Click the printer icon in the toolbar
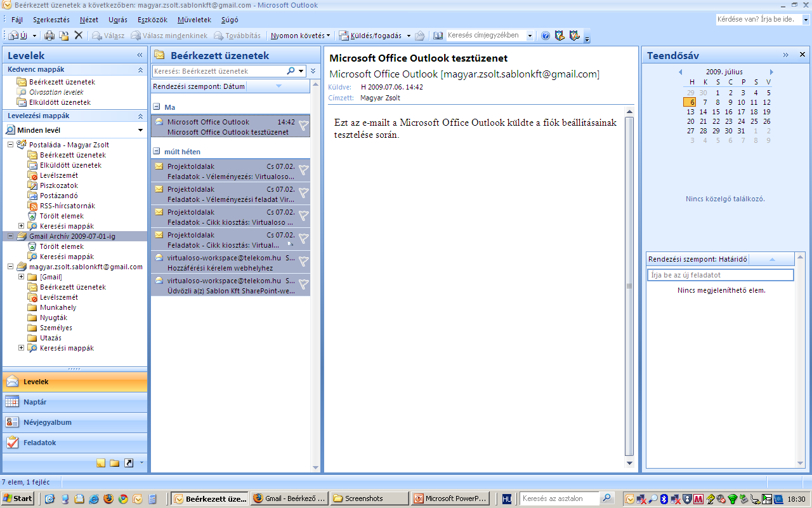 (49, 36)
